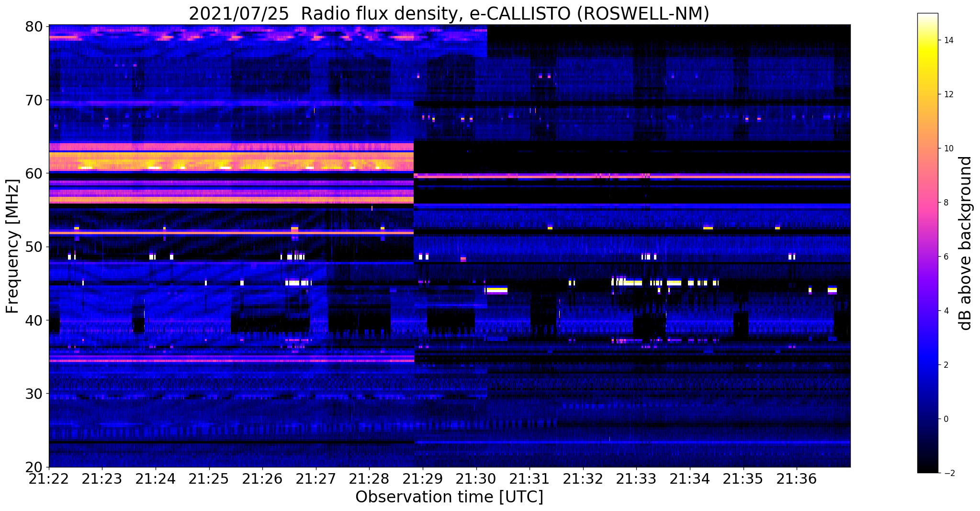Image resolution: width=980 pixels, height=511 pixels.
Task: Click the 21:31 time tick label
Action: point(529,479)
